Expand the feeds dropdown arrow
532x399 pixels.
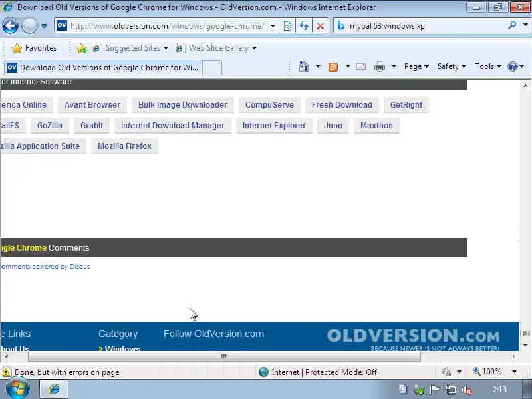click(348, 66)
